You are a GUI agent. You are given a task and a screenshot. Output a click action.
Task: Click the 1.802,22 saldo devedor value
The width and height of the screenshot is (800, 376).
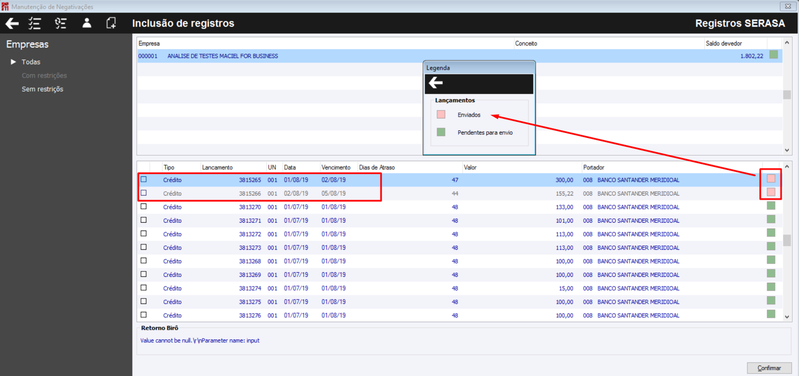[x=752, y=56]
